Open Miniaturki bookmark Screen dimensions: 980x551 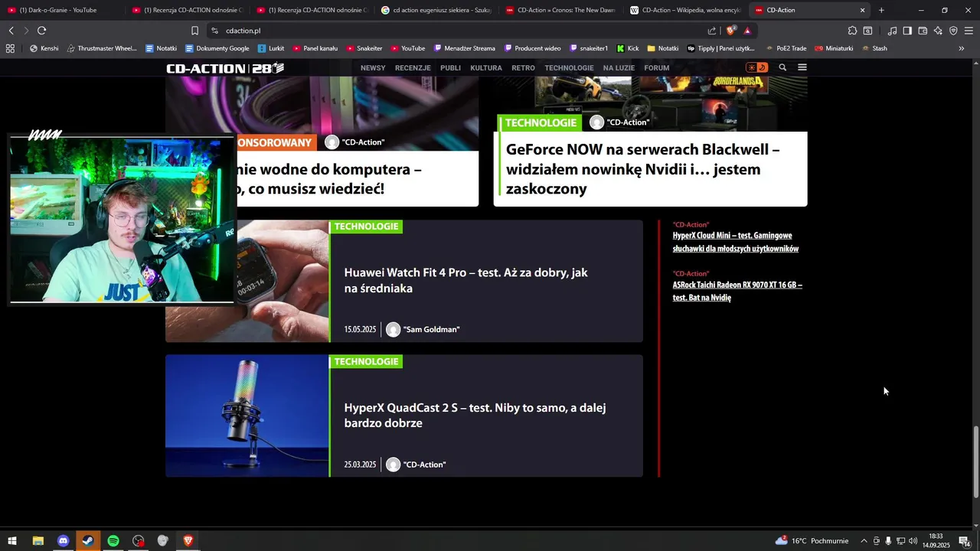click(x=834, y=48)
